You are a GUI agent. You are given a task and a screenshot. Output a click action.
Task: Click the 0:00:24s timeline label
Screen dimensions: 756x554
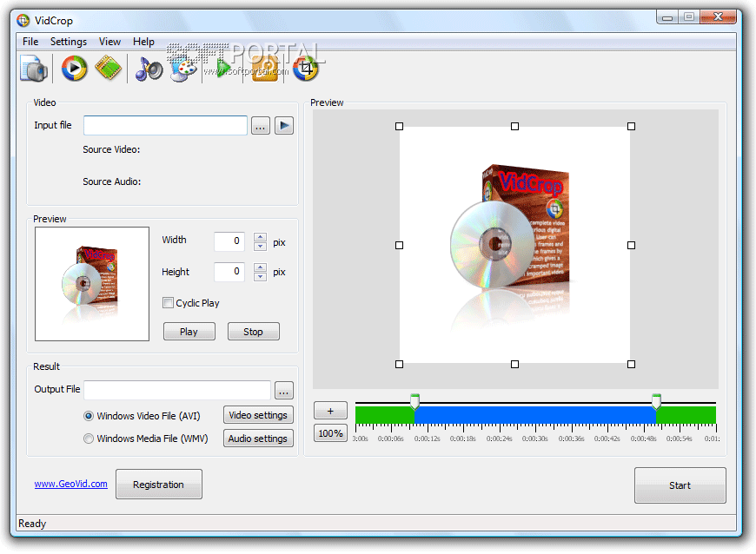click(499, 439)
